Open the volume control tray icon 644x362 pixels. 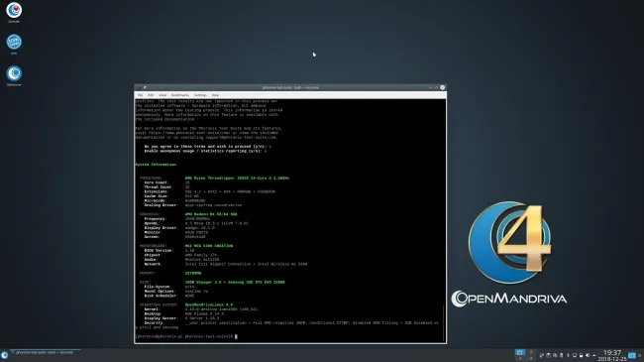588,355
